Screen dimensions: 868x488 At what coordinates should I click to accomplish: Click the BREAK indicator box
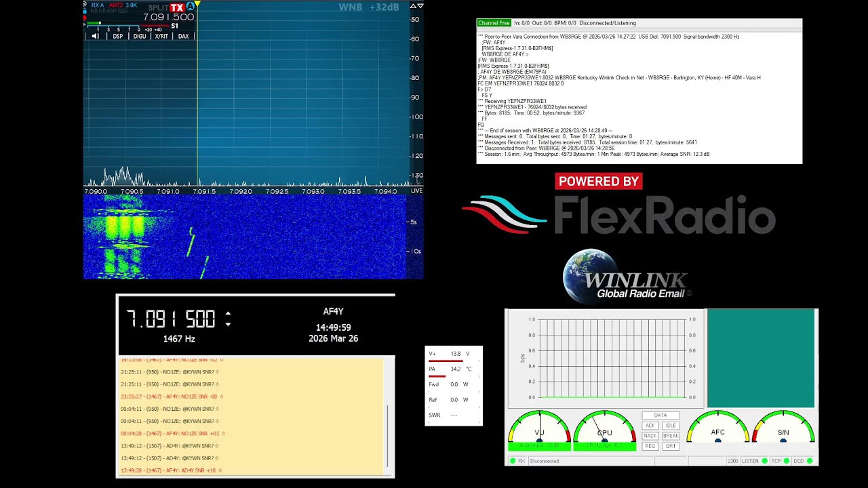[671, 436]
